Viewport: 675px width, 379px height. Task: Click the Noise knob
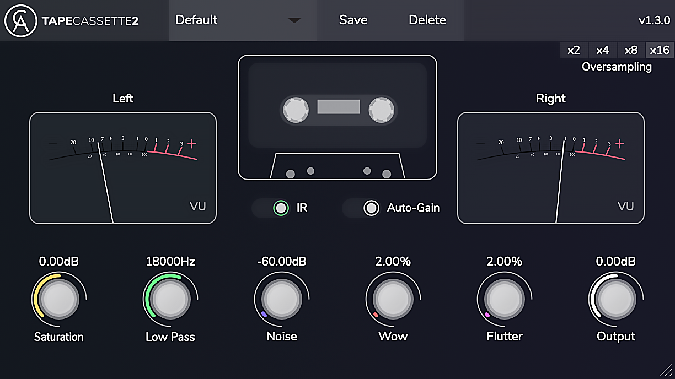[x=282, y=299]
